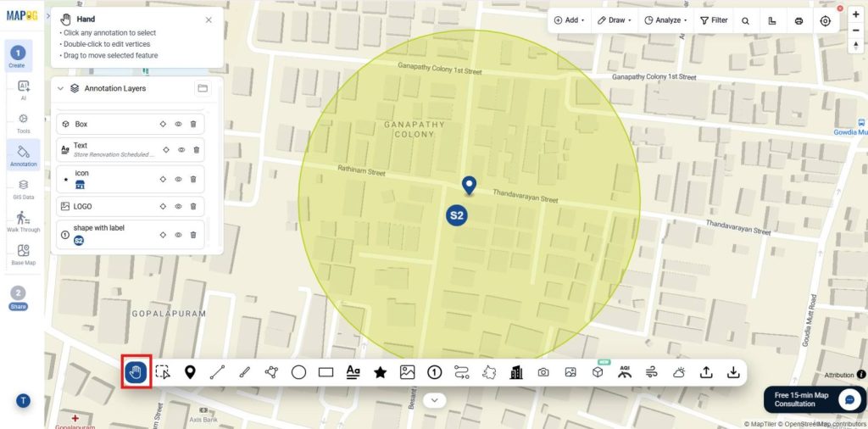Toggle visibility of Box layer
The image size is (868, 429).
tap(178, 124)
